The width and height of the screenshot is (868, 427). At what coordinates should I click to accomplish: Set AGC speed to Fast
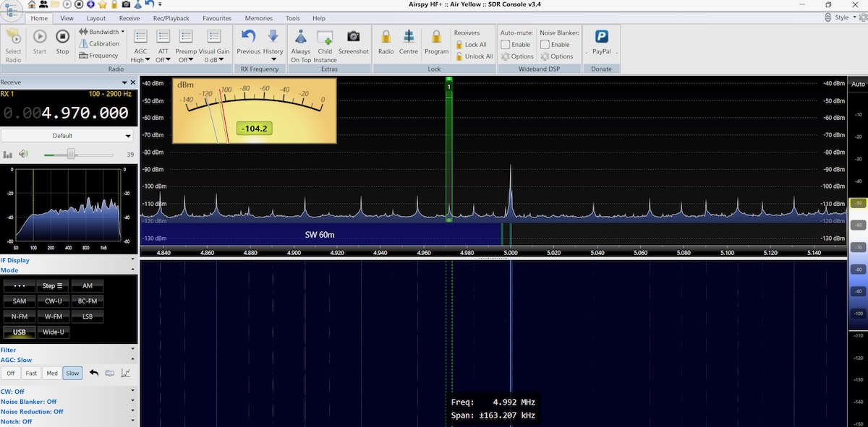click(x=31, y=374)
